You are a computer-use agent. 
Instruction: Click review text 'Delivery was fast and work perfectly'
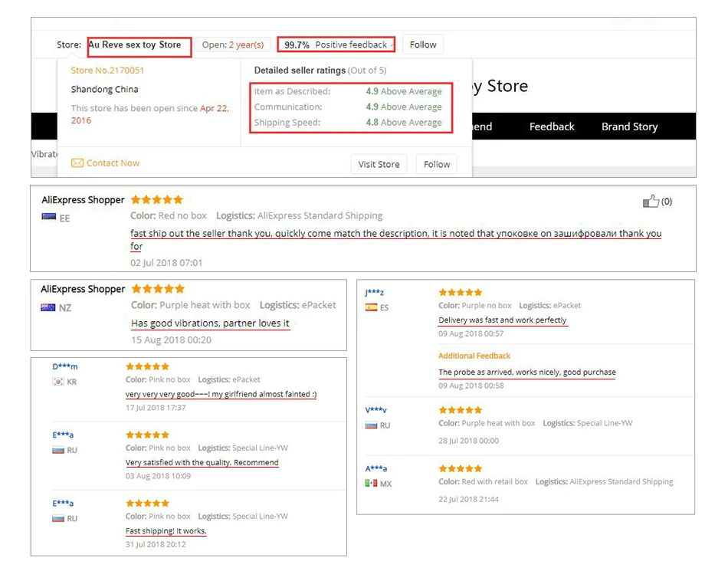pos(503,320)
